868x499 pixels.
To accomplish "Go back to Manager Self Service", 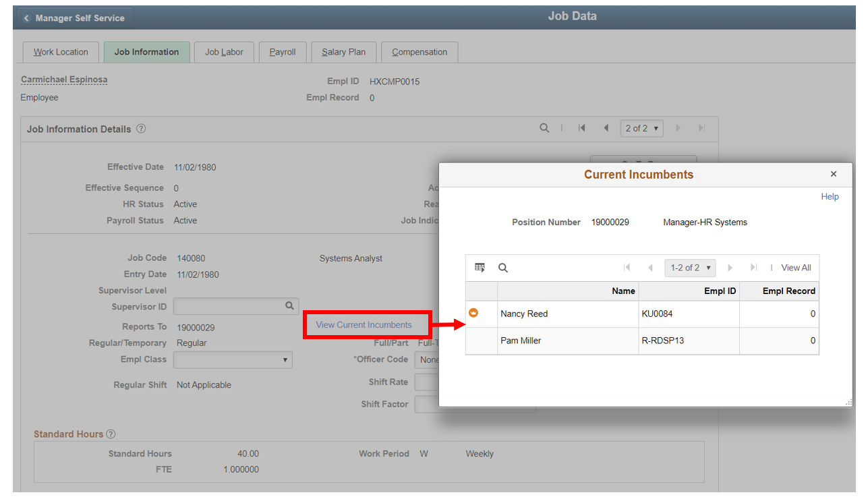I will [74, 18].
